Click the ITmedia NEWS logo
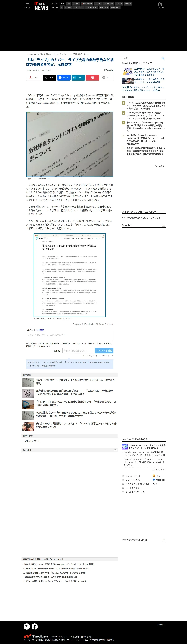Image resolution: width=187 pixels, height=644 pixels. pos(41,6)
